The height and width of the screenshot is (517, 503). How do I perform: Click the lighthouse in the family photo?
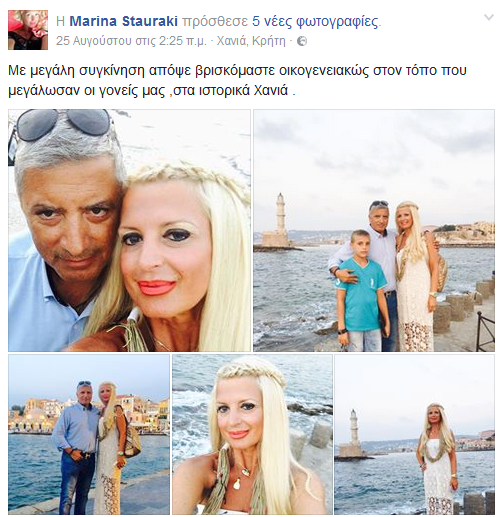pos(277,221)
